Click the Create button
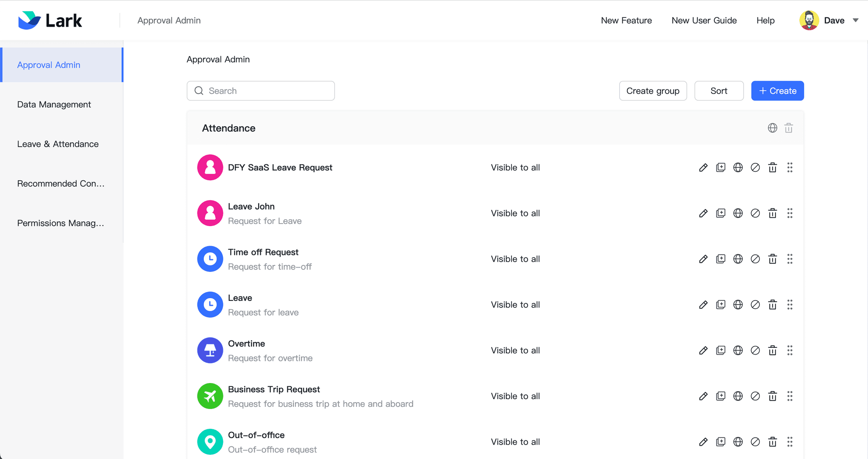The width and height of the screenshot is (868, 459). point(777,90)
